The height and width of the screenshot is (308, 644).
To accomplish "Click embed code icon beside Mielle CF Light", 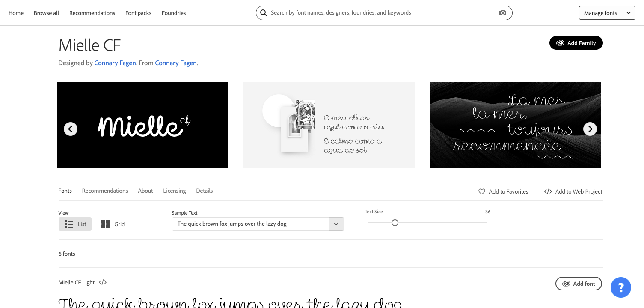I will click(103, 282).
